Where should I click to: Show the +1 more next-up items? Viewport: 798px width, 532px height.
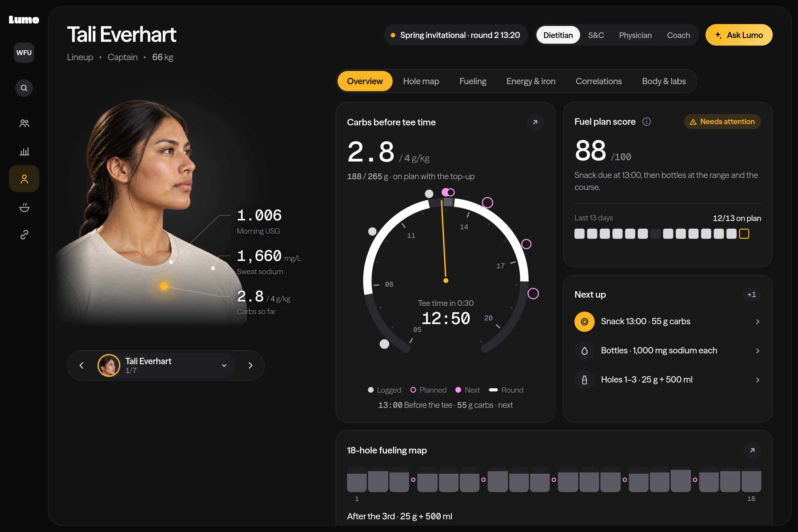point(752,294)
